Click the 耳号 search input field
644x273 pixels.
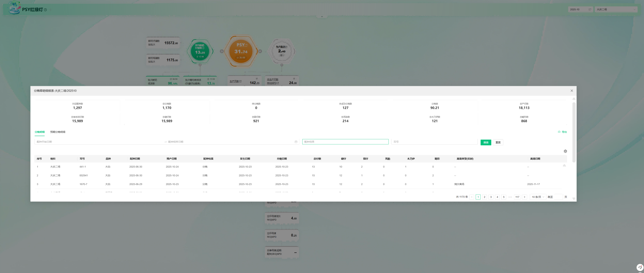click(434, 142)
